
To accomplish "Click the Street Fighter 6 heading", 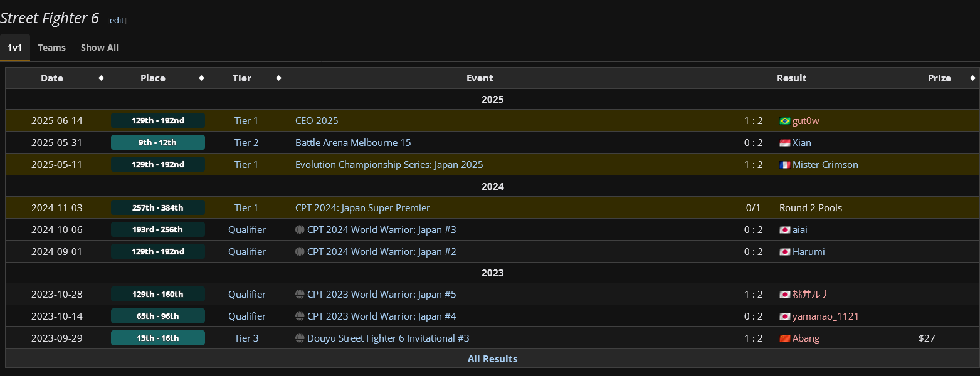I will coord(50,18).
